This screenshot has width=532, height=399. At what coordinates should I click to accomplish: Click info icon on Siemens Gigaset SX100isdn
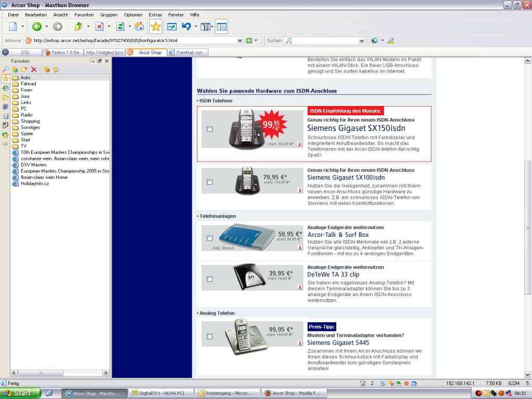coord(300,190)
